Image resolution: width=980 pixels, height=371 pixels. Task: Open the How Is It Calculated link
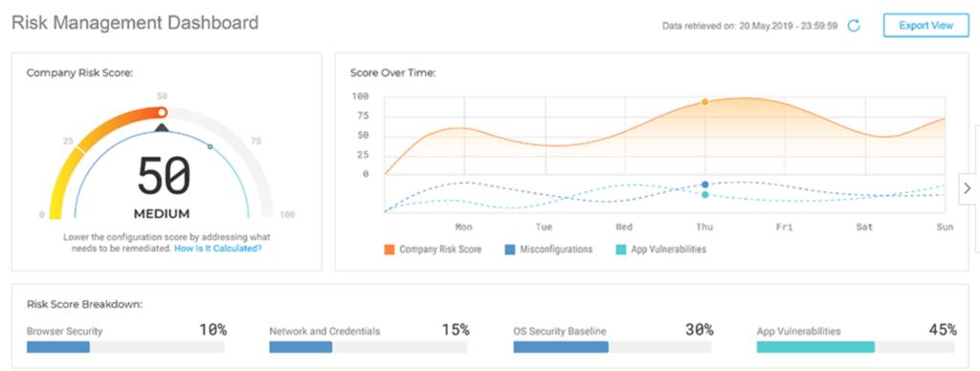click(217, 249)
